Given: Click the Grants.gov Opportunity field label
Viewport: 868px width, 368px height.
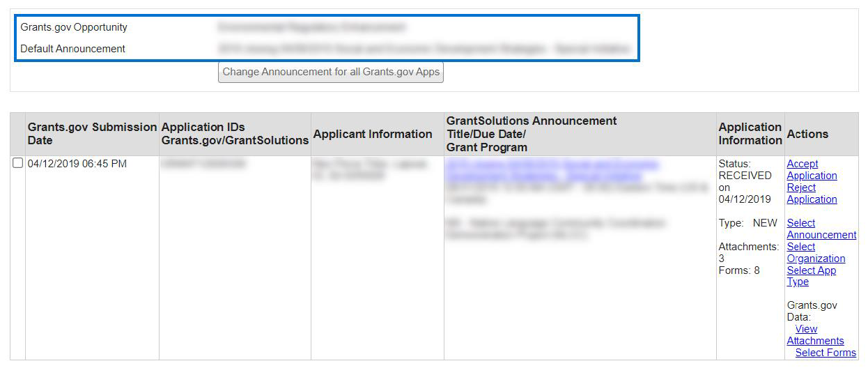Looking at the screenshot, I should (74, 27).
